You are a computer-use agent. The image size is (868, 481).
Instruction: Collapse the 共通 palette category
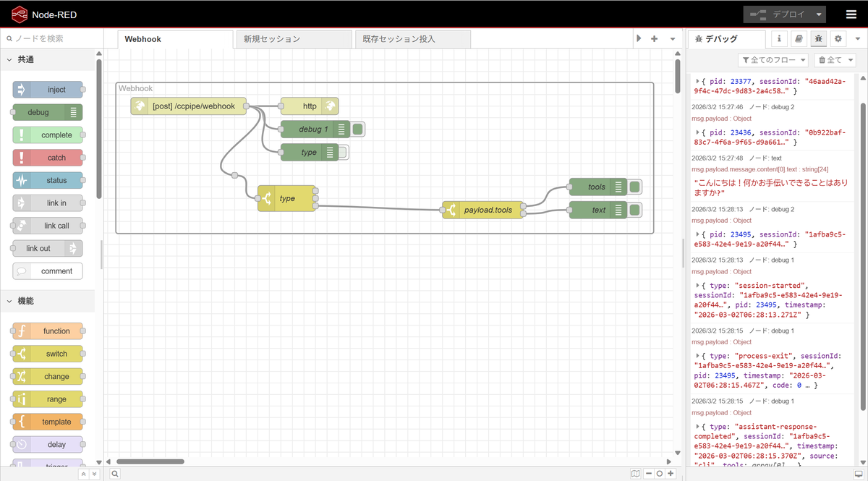(x=48, y=59)
